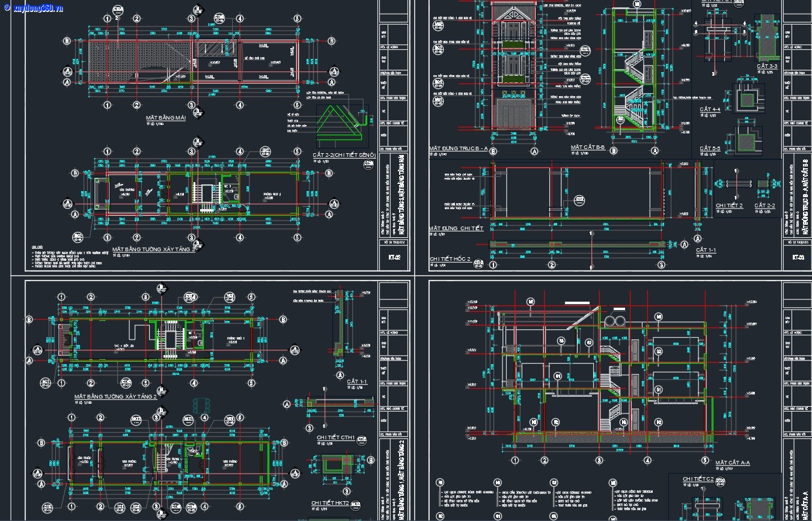
Task: Click the CẮT 2-2 (CHI TIẾT SÊNÔ) label
Action: pos(344,154)
